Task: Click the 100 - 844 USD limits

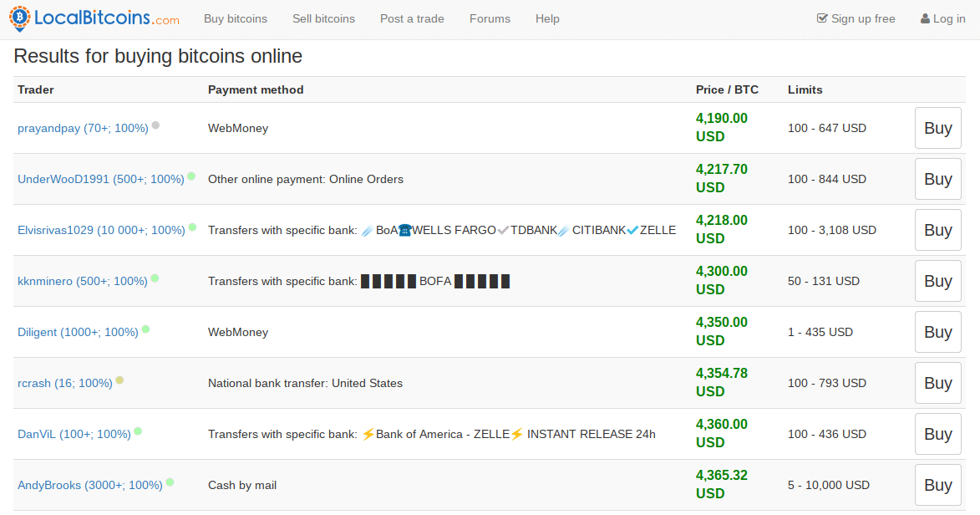Action: [x=827, y=180]
